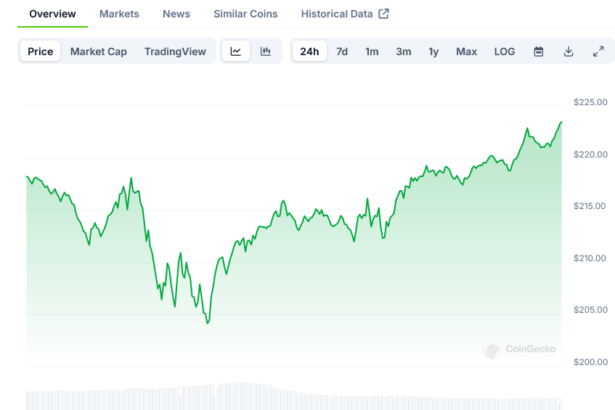Set chart range to 1y

[x=433, y=51]
